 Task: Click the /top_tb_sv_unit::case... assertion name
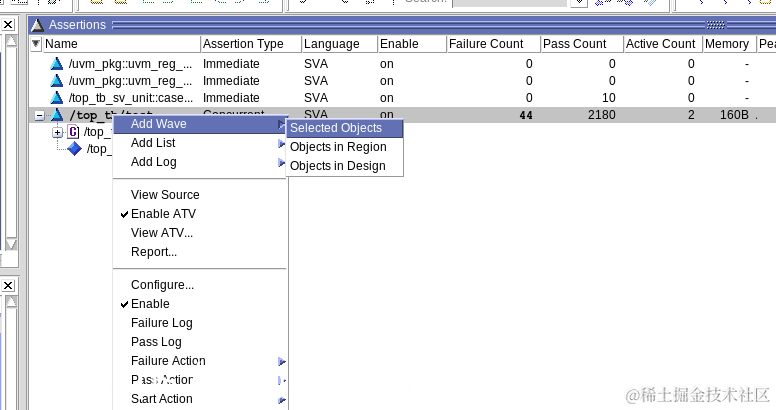coord(131,98)
